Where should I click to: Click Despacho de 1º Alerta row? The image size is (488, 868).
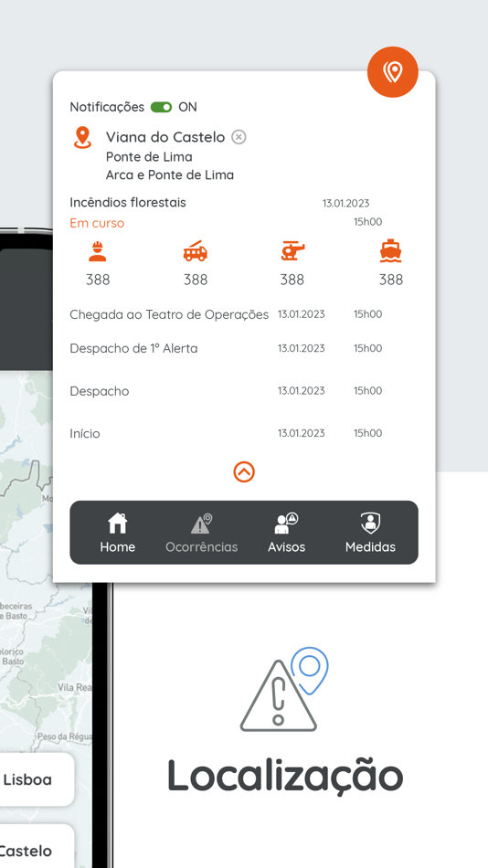[x=226, y=348]
